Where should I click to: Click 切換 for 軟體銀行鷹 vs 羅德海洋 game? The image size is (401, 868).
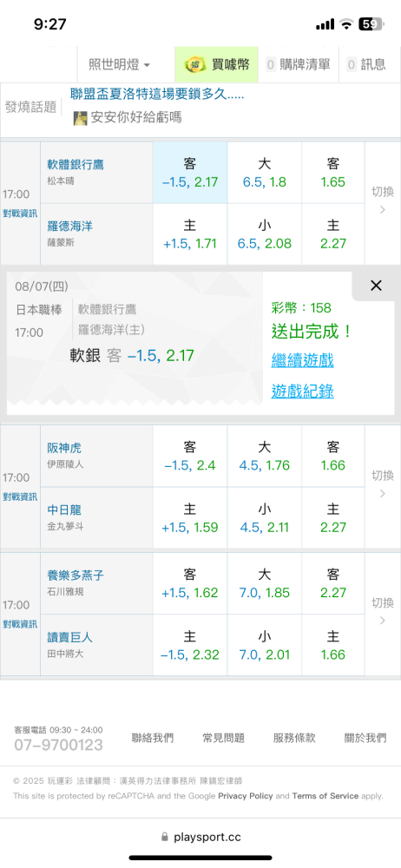[x=382, y=200]
